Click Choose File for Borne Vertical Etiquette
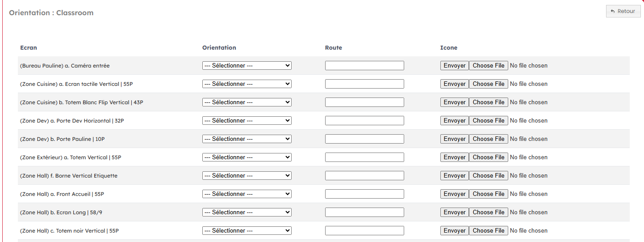This screenshot has height=242, width=644. (488, 176)
